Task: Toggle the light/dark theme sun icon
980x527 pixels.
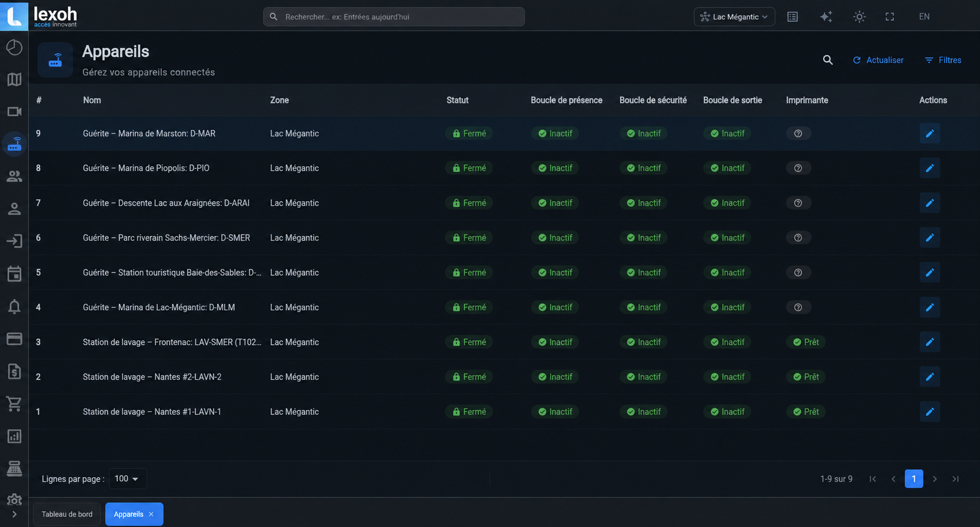Action: coord(859,17)
